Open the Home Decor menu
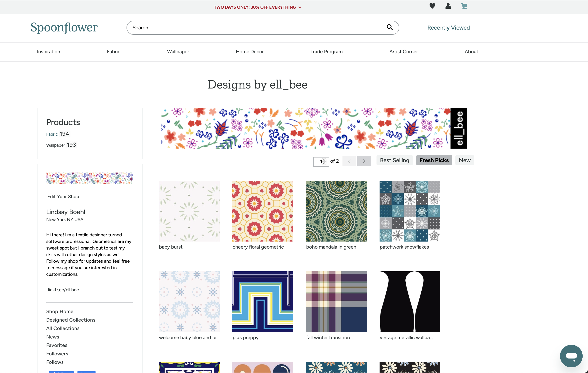The image size is (588, 373). click(x=250, y=52)
